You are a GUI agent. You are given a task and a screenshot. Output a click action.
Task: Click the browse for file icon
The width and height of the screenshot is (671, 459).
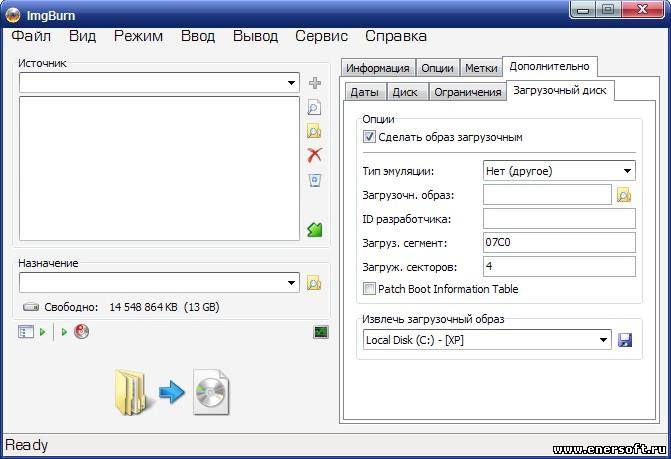314,107
